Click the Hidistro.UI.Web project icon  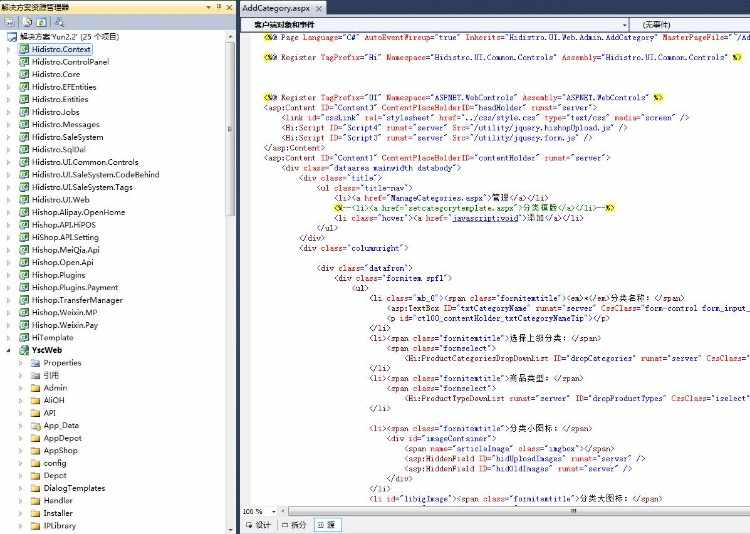(24, 200)
